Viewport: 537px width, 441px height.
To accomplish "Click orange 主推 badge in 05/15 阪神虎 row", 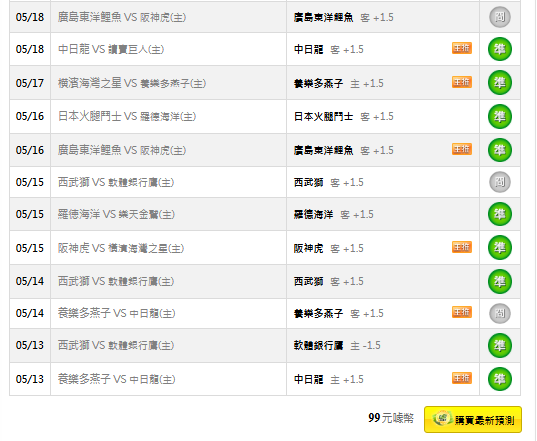I will point(462,247).
